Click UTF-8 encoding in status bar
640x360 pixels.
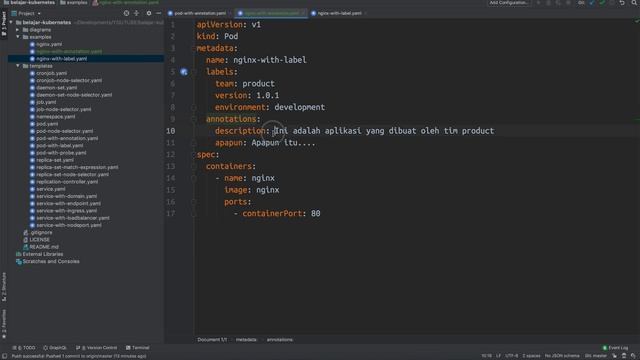coord(511,356)
